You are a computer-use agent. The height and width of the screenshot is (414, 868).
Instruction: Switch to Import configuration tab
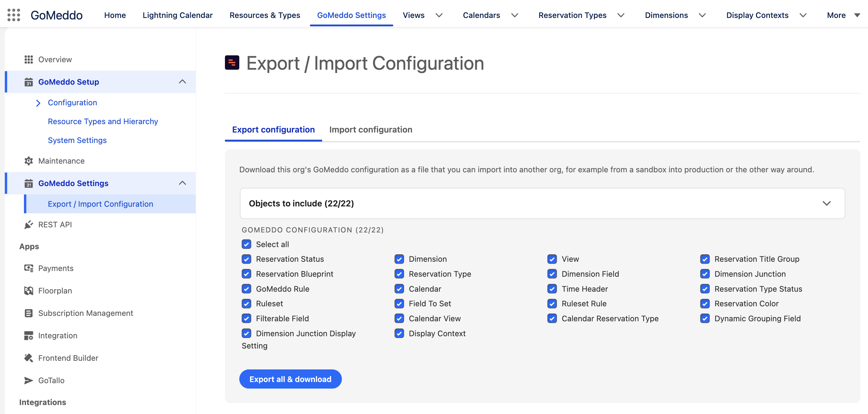pyautogui.click(x=371, y=130)
